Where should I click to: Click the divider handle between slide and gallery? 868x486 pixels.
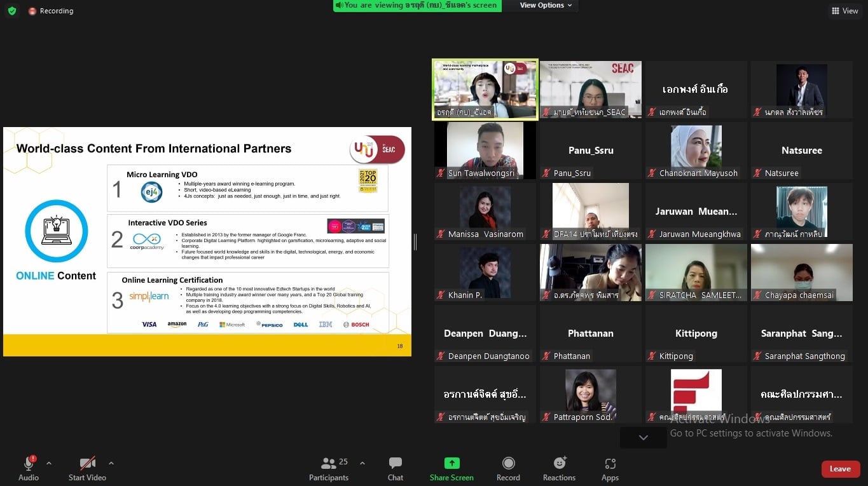pos(415,241)
